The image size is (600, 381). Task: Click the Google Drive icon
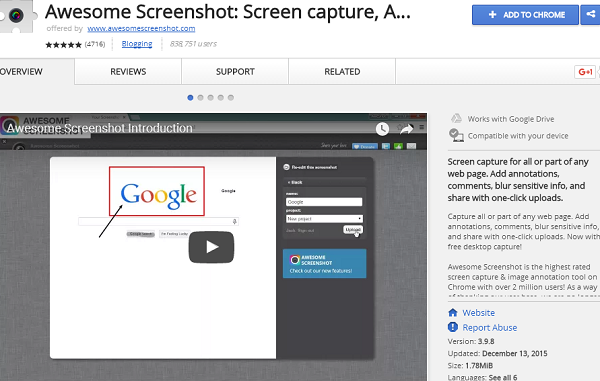coord(456,119)
